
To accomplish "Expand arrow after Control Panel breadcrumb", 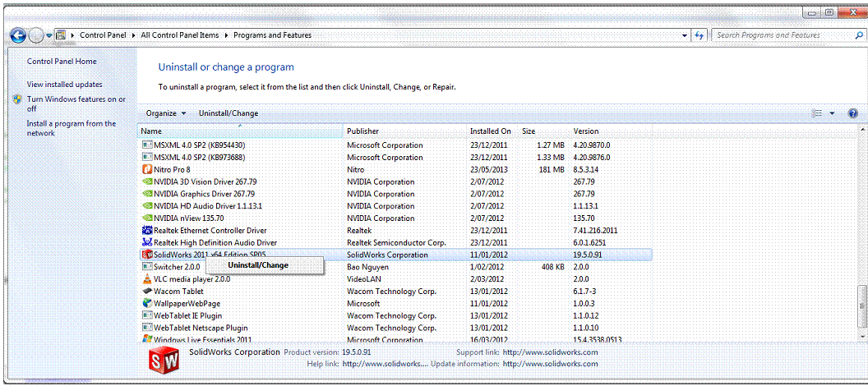I will 133,35.
